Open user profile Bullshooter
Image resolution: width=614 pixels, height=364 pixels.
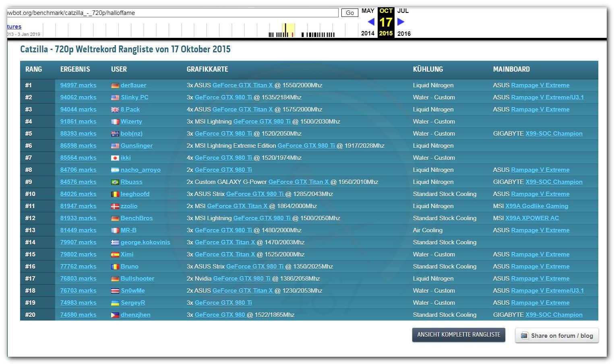(x=137, y=279)
